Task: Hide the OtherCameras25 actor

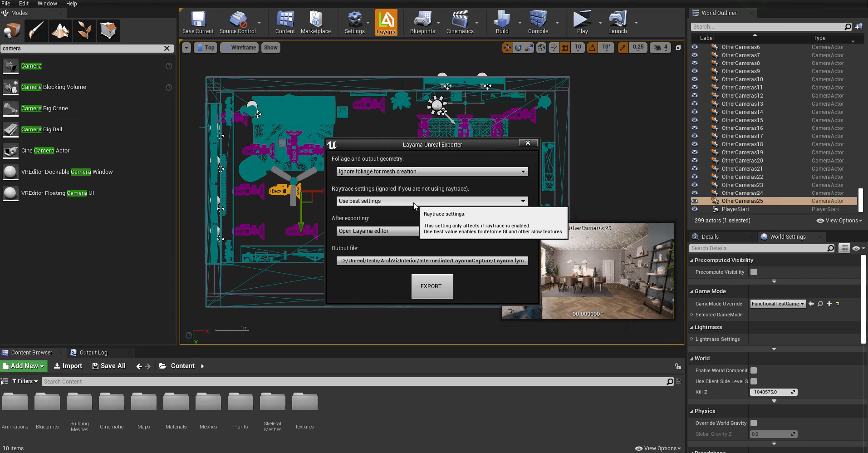Action: pyautogui.click(x=695, y=201)
